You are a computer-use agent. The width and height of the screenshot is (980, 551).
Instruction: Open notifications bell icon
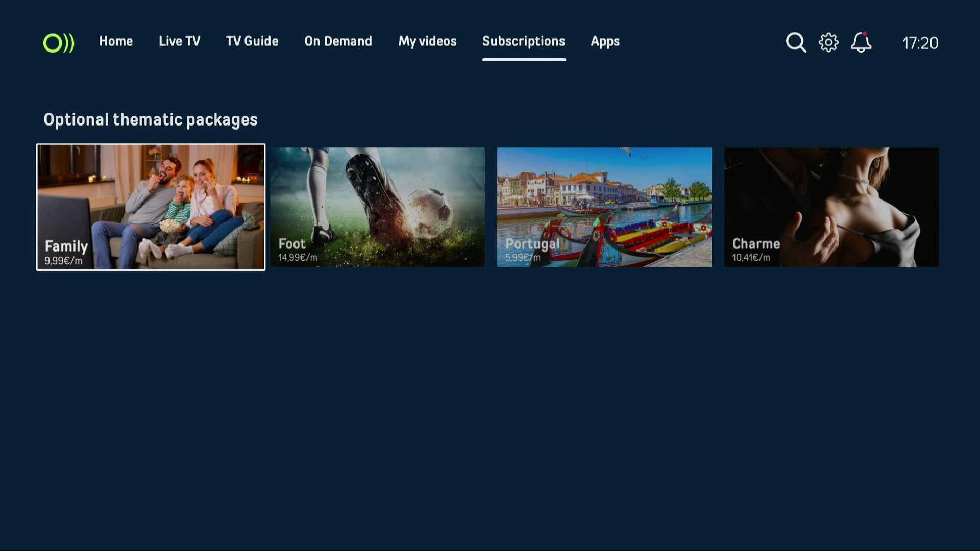[861, 42]
